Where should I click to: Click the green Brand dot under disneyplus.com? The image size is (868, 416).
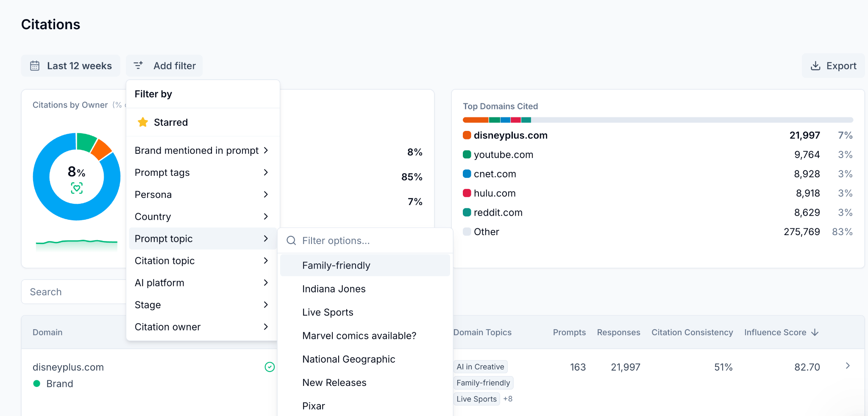pos(37,383)
